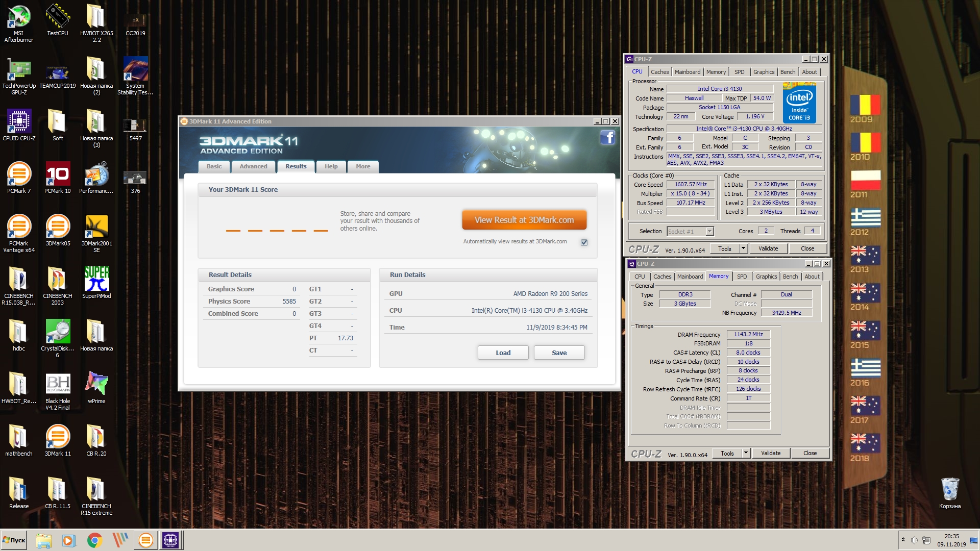Open CrystalDiskMark 6 desktop shortcut
Image resolution: width=980 pixels, height=551 pixels.
[x=58, y=339]
